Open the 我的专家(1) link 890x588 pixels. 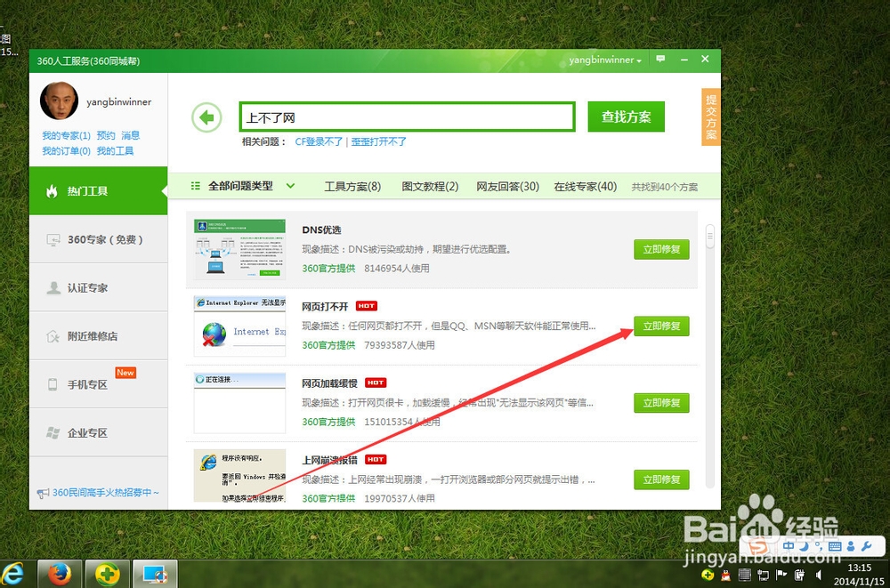pos(66,135)
